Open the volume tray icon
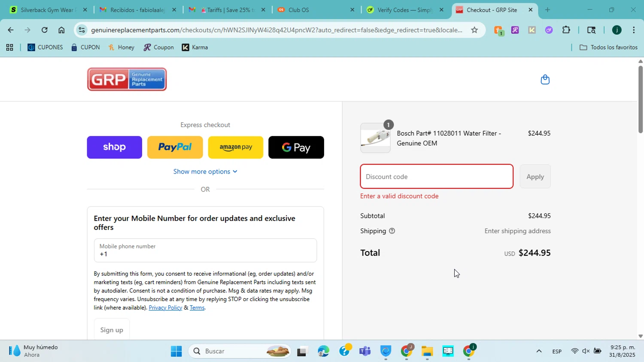Screen dimensions: 644x362 [x=586, y=351]
